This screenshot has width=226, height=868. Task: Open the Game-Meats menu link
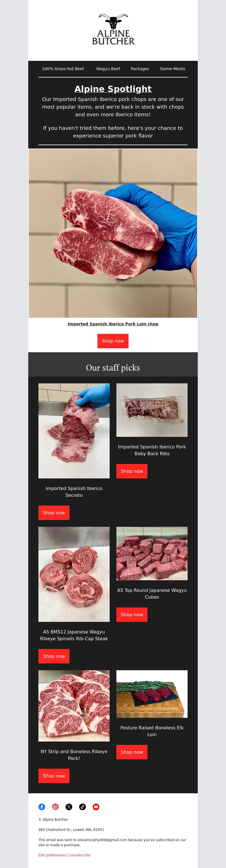(173, 69)
